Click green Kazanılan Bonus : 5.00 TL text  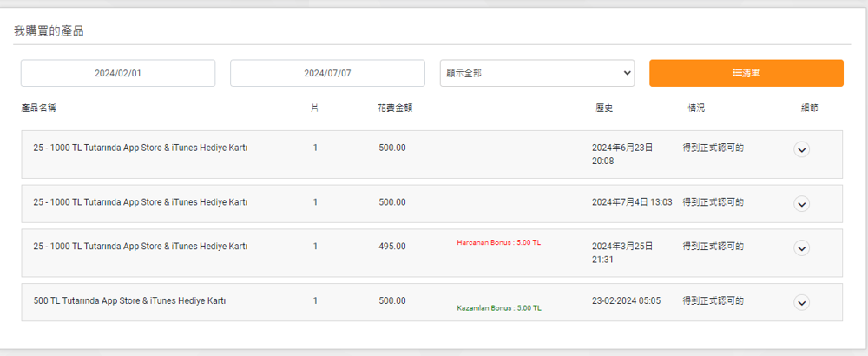pos(499,308)
